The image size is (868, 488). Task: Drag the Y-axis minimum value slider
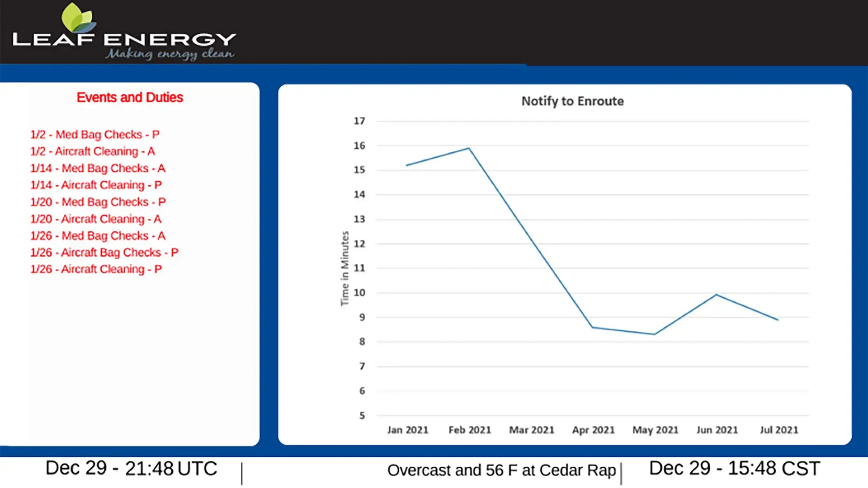[361, 415]
